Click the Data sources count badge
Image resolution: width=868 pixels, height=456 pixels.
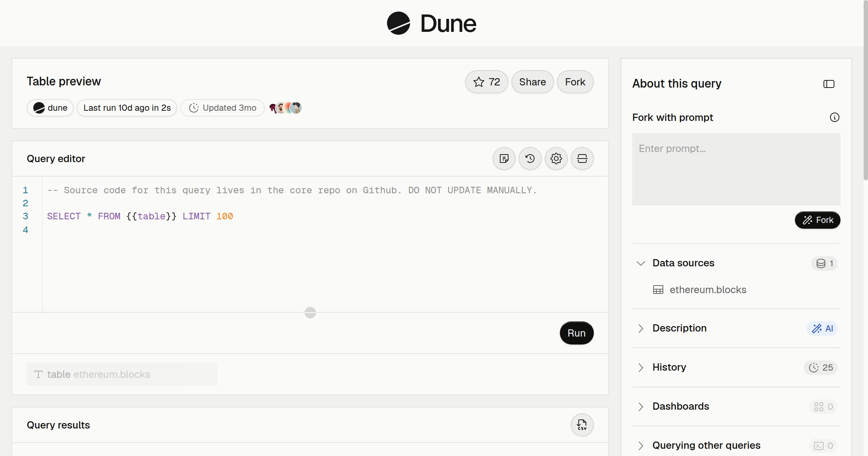[x=824, y=263]
